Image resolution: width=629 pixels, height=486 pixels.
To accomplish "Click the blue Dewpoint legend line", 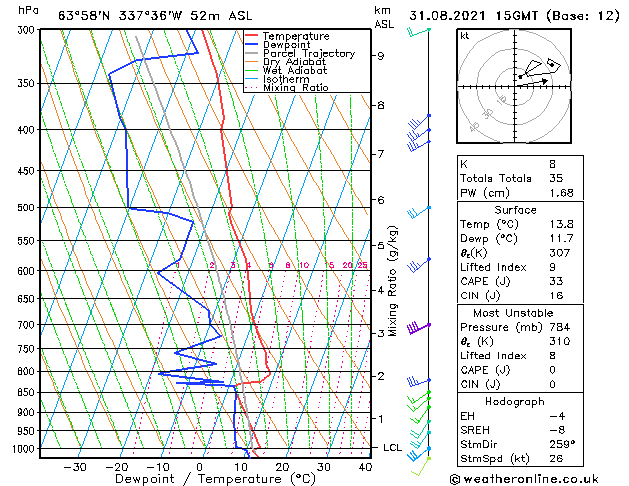I will point(252,45).
